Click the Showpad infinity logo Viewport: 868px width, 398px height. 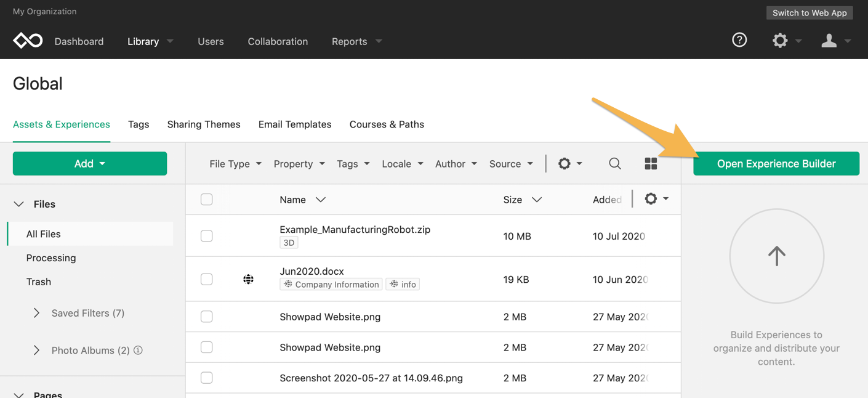[x=28, y=41]
